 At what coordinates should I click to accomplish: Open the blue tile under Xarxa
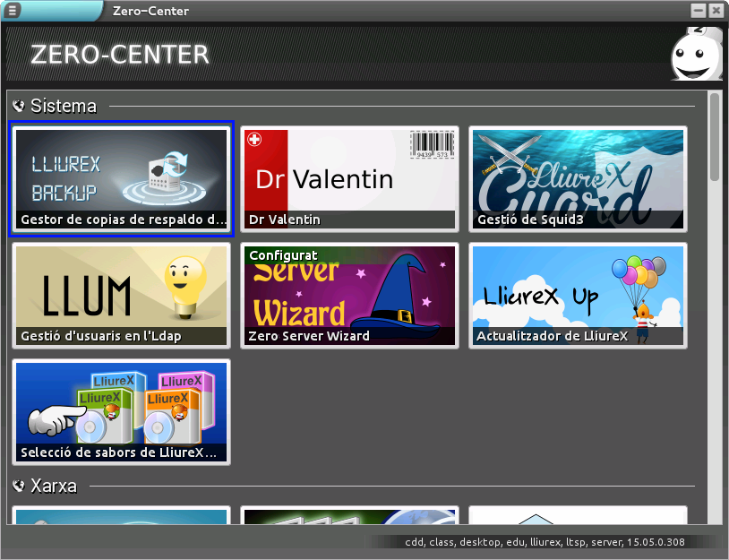point(122,515)
